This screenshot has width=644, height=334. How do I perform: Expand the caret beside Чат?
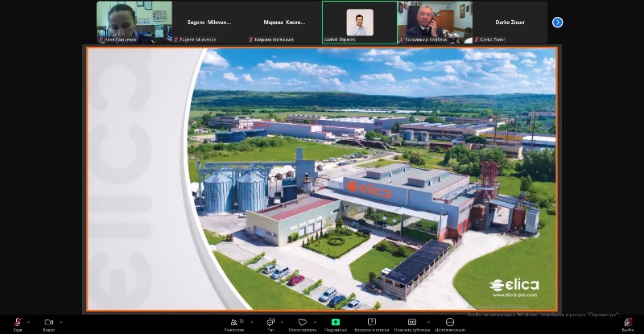pos(282,323)
